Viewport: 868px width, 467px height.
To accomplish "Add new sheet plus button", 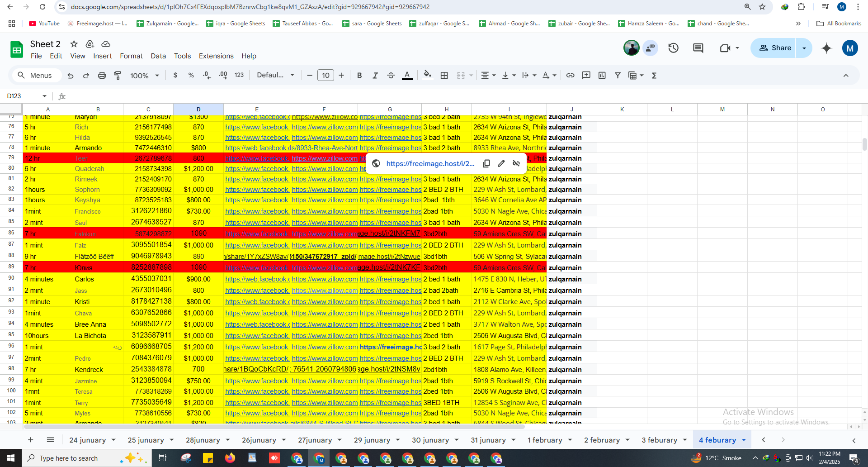I will click(x=31, y=440).
